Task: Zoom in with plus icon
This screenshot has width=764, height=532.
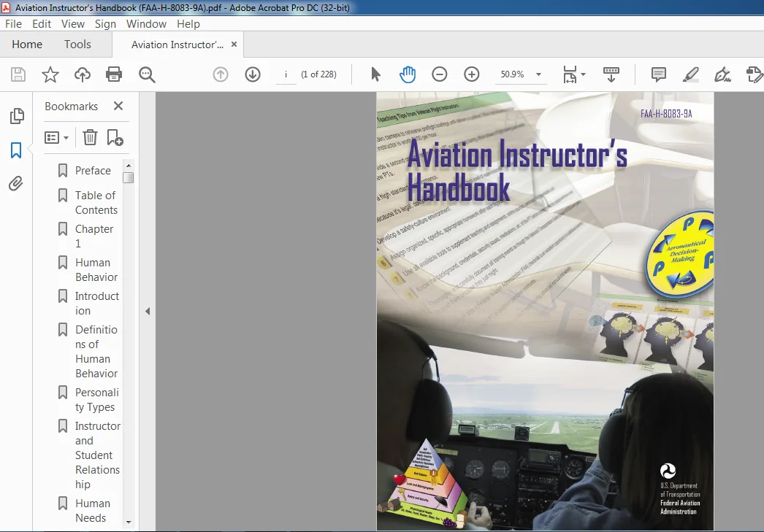Action: [472, 74]
